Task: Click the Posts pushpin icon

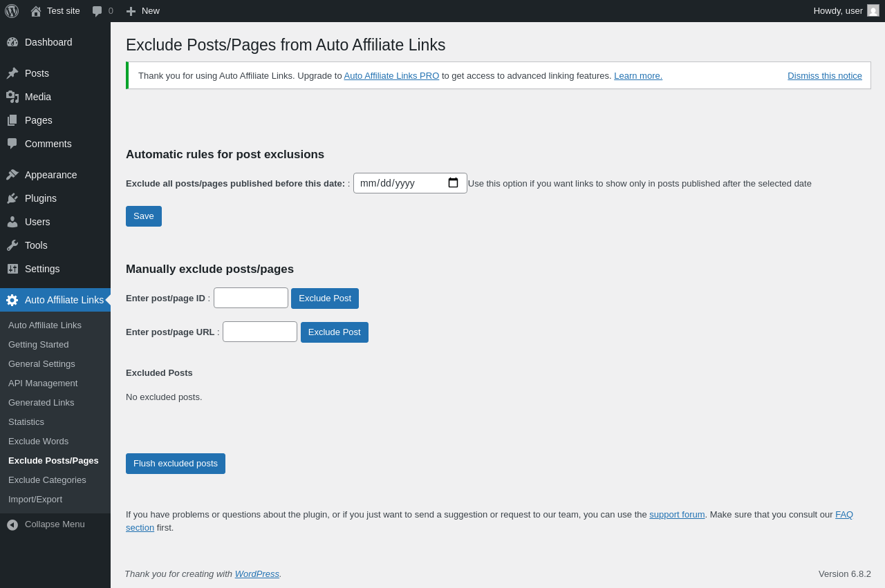Action: point(12,73)
